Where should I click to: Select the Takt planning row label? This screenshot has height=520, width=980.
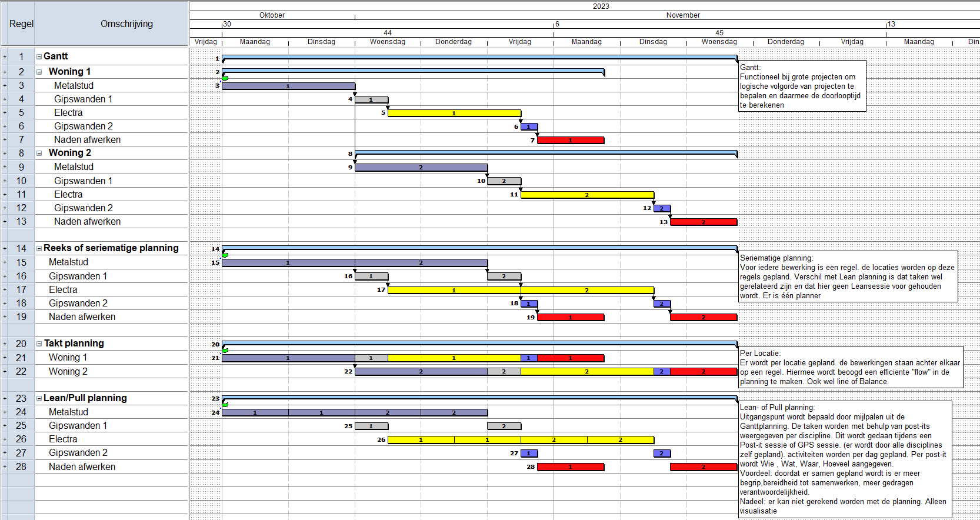(74, 344)
